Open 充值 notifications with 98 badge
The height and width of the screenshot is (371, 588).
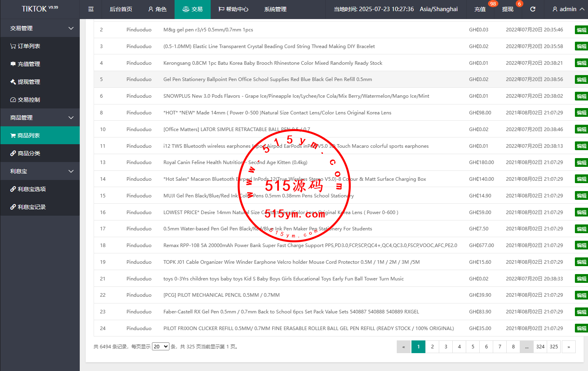480,9
